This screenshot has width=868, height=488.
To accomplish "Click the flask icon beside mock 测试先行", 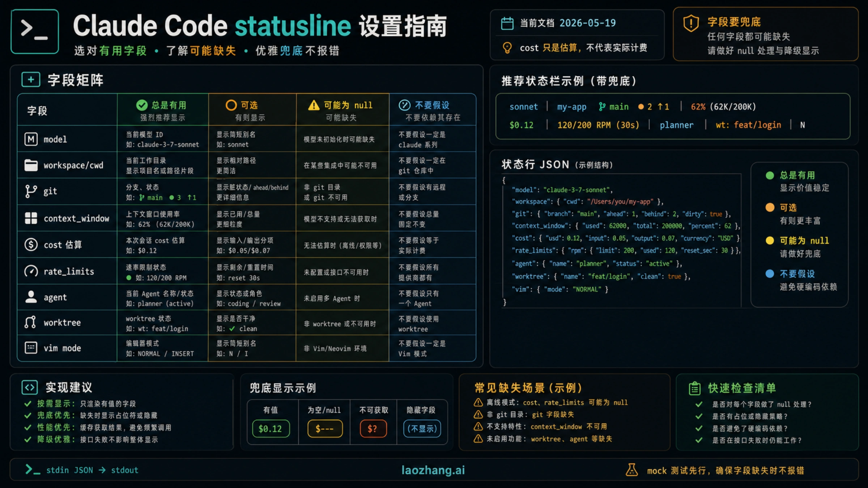I will pyautogui.click(x=632, y=470).
